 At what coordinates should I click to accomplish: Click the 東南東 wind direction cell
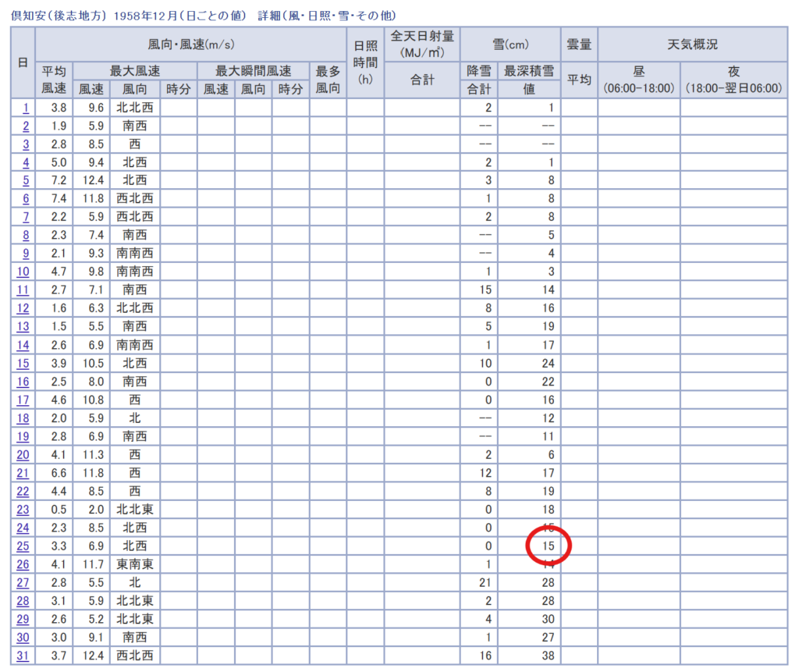pyautogui.click(x=135, y=564)
